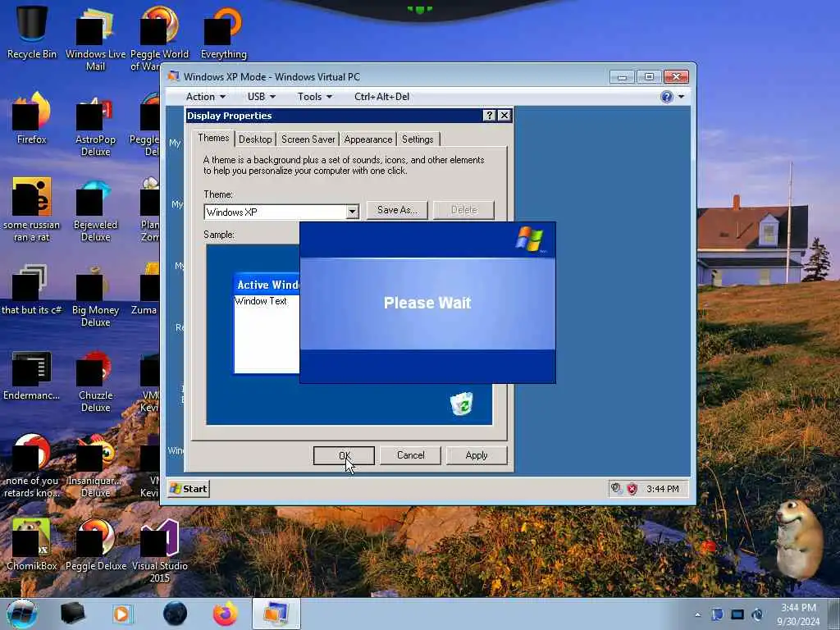Open the Recycle Bin desktop icon
Image resolution: width=840 pixels, height=630 pixels.
(32, 32)
